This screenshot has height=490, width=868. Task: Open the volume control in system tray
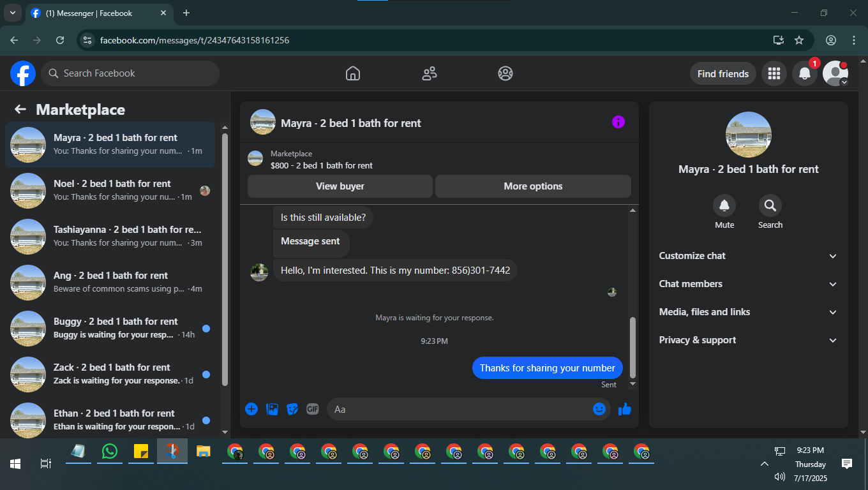[779, 477]
